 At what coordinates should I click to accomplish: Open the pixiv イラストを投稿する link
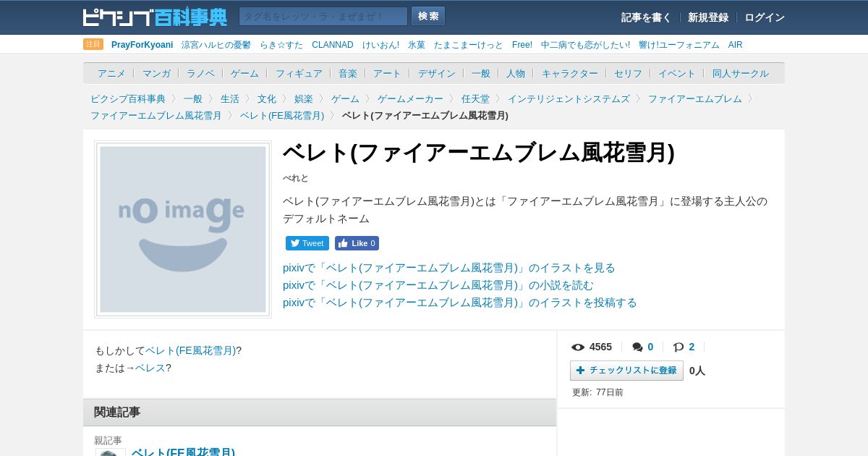[x=460, y=303]
